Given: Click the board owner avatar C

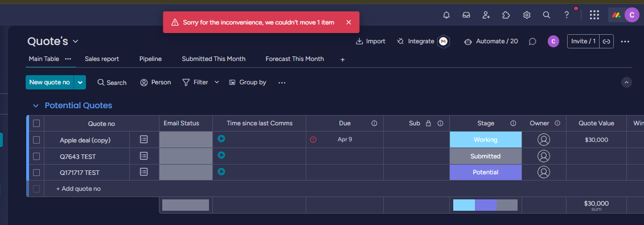Looking at the screenshot, I should tap(553, 42).
